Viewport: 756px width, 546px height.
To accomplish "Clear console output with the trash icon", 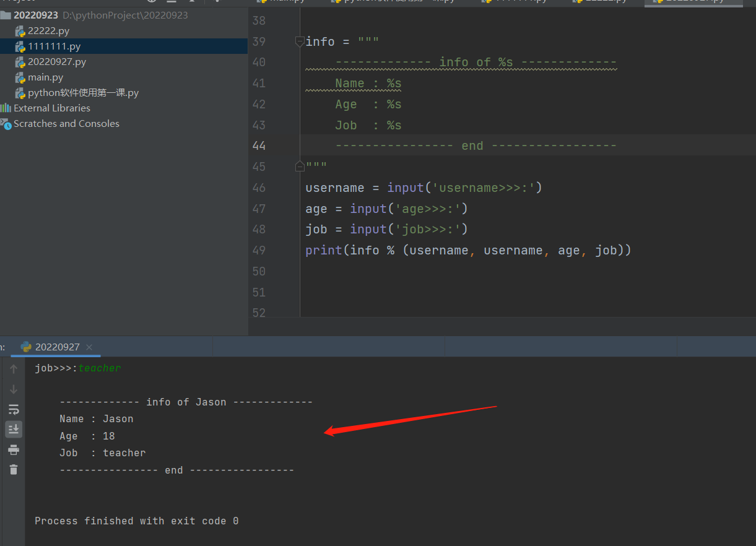I will coord(14,469).
